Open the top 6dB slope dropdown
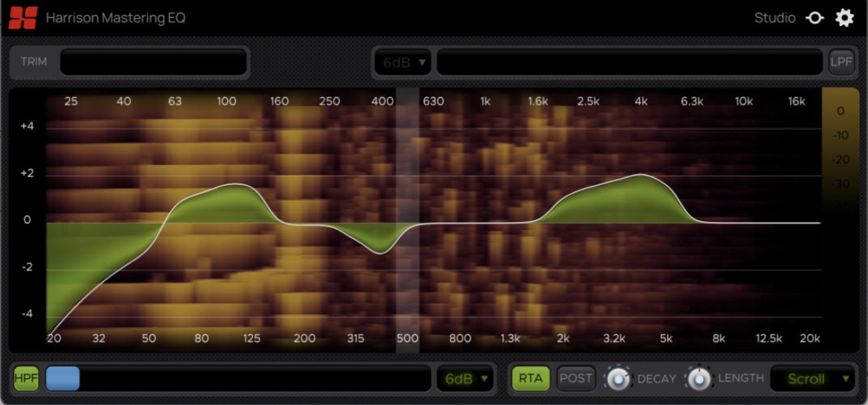This screenshot has height=405, width=868. [402, 61]
